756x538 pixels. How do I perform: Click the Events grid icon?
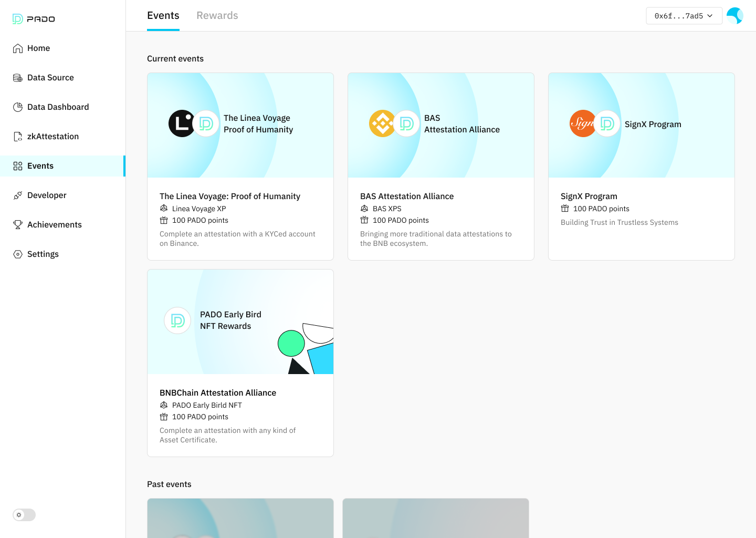(x=18, y=166)
